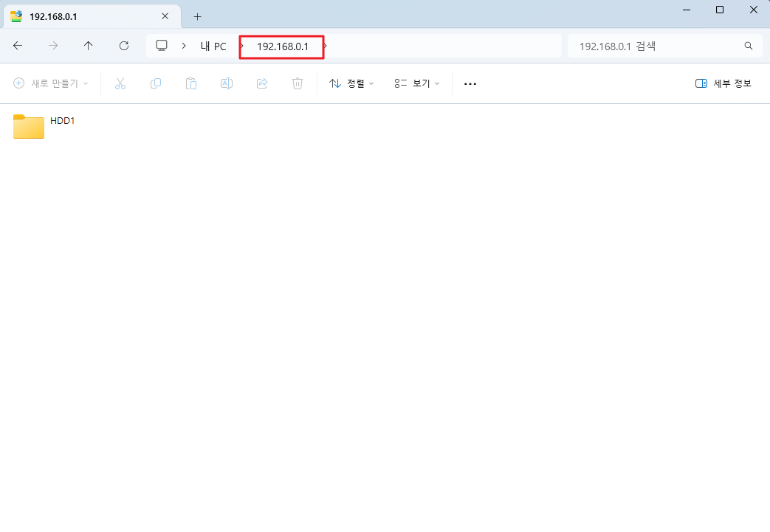Click the Copy icon in the toolbar
Screen dimensions: 770x532
pyautogui.click(x=155, y=83)
